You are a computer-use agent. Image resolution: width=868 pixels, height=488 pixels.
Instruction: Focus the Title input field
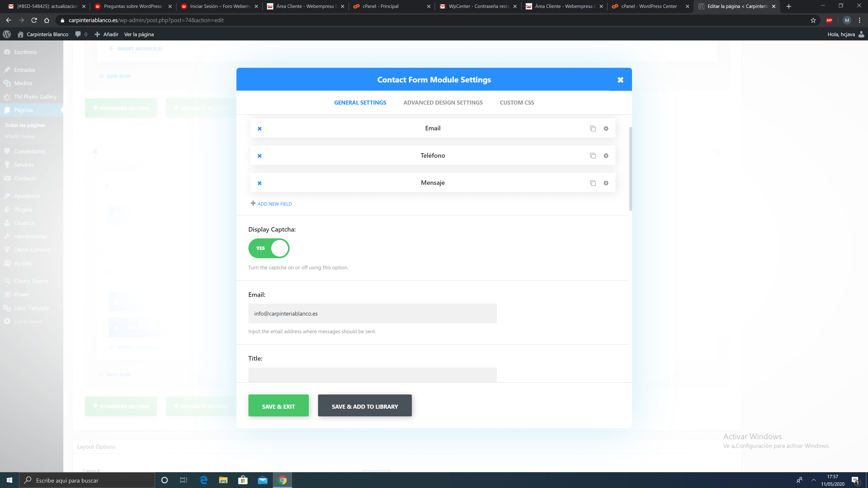[x=372, y=375]
